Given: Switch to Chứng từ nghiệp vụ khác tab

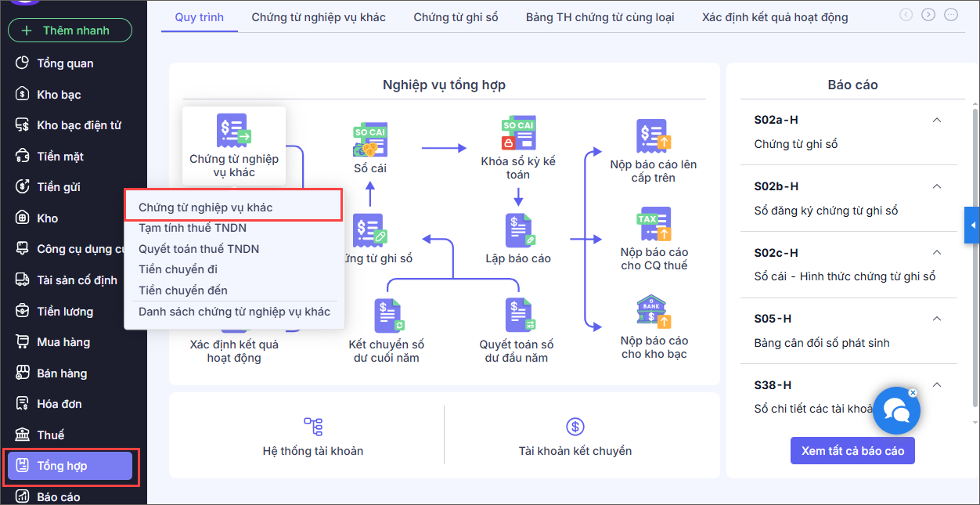Looking at the screenshot, I should 319,16.
